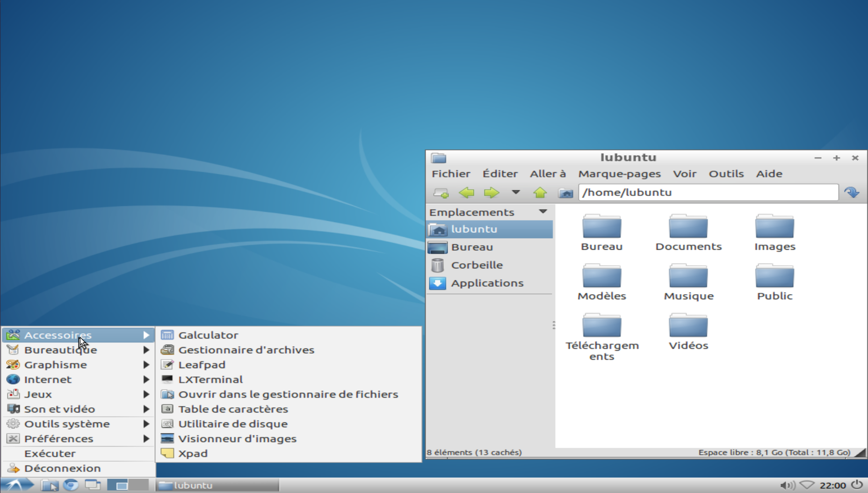Select Ouvrir dans le gestionnaire de fichiers
The width and height of the screenshot is (868, 493).
point(289,394)
